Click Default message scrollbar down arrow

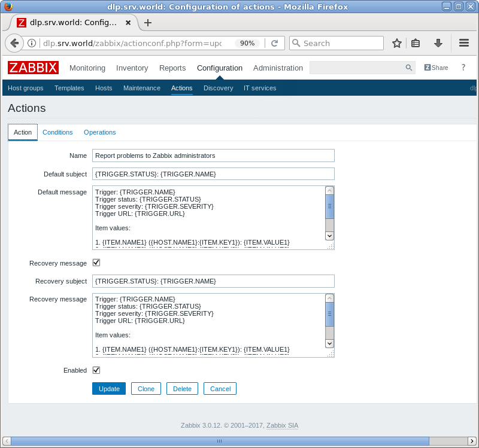tap(330, 236)
